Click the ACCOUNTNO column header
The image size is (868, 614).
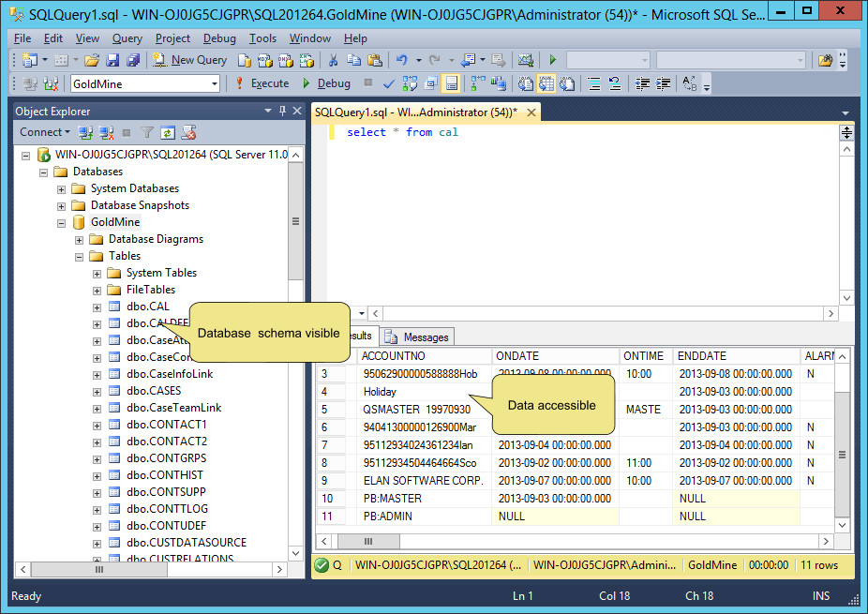coord(393,356)
